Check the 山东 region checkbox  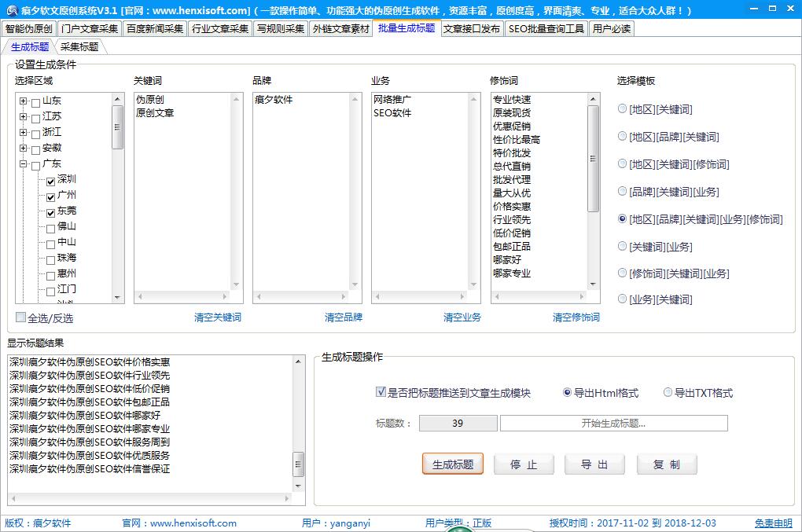tap(36, 103)
